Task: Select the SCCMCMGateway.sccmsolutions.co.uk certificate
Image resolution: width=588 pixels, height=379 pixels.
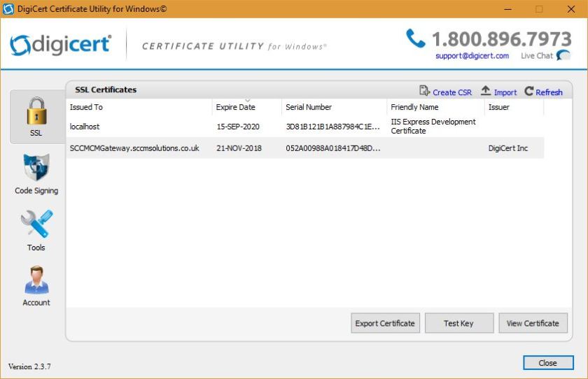Action: [x=134, y=148]
